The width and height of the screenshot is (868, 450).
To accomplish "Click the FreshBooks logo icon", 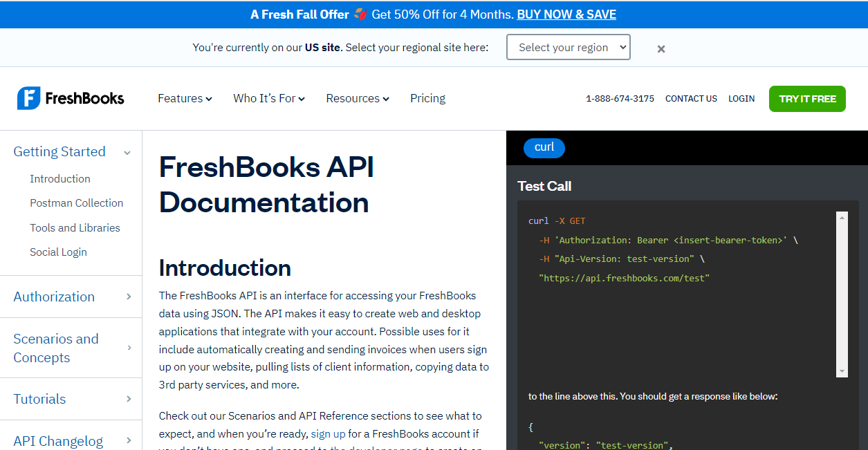I will (28, 98).
